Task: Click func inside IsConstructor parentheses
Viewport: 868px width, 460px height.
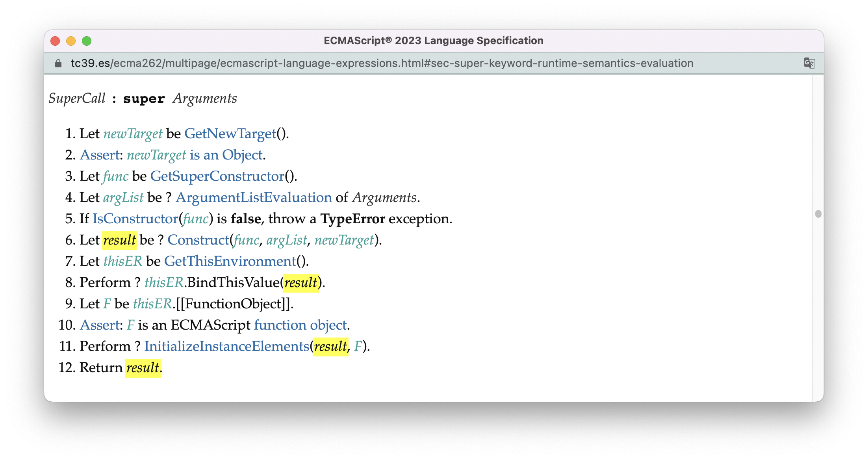Action: click(x=196, y=219)
